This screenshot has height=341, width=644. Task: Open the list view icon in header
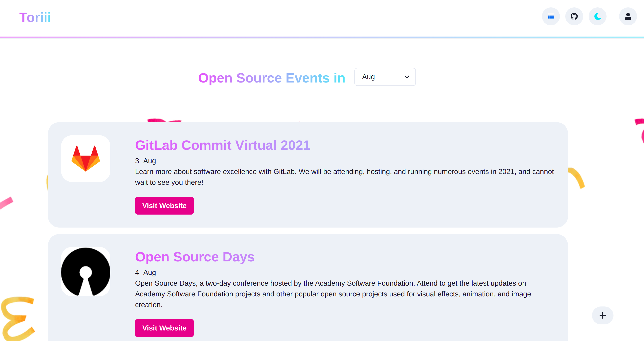tap(551, 17)
